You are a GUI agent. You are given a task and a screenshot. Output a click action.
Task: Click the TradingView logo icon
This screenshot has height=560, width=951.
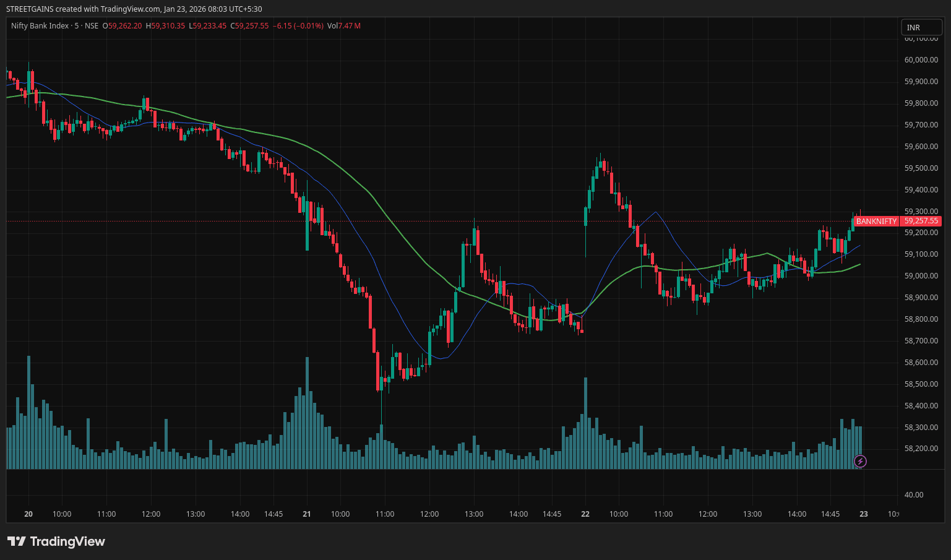pos(16,541)
